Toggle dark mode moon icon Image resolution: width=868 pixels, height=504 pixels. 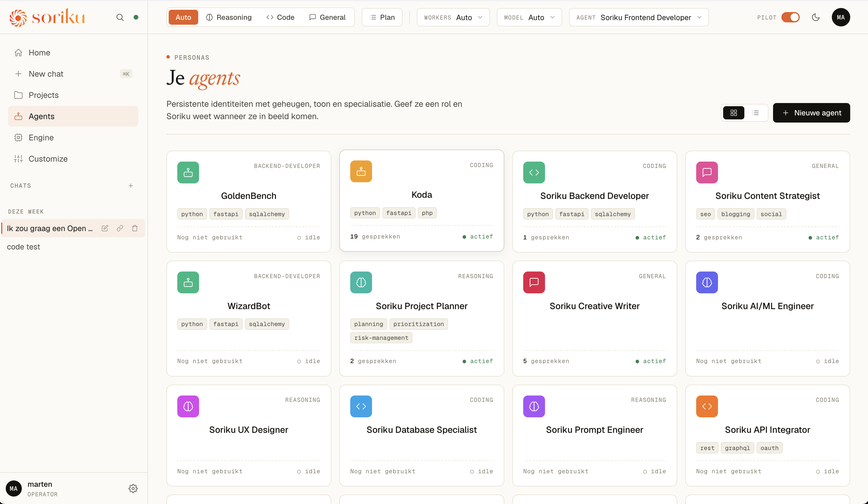(816, 17)
